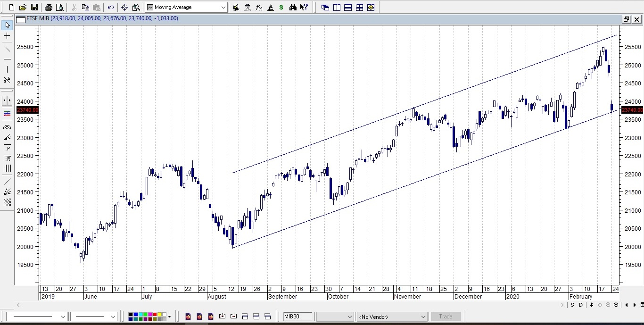This screenshot has height=325, width=644.
Task: Select the red-blue parallel lines channel tool
Action: point(7,114)
